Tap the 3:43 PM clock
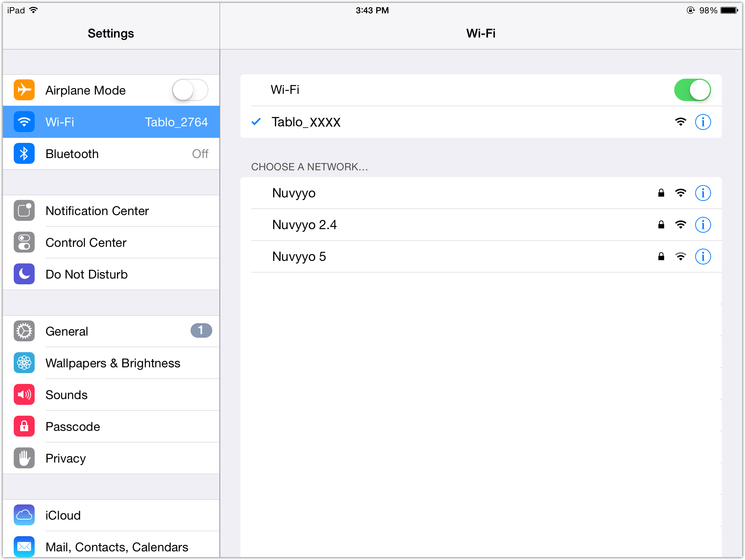 pyautogui.click(x=372, y=10)
